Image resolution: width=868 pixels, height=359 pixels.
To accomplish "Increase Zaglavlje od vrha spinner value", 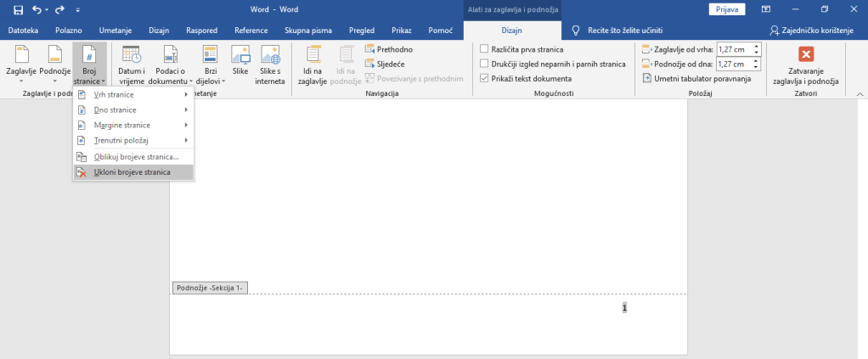I will (758, 47).
